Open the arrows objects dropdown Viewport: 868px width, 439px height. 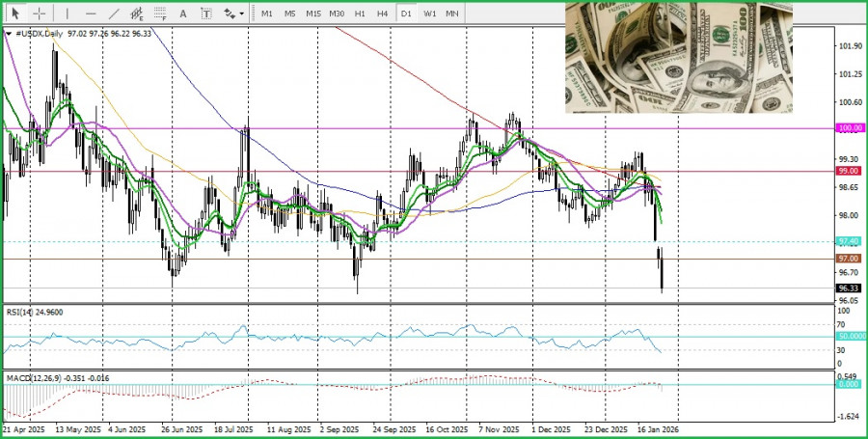pyautogui.click(x=233, y=14)
